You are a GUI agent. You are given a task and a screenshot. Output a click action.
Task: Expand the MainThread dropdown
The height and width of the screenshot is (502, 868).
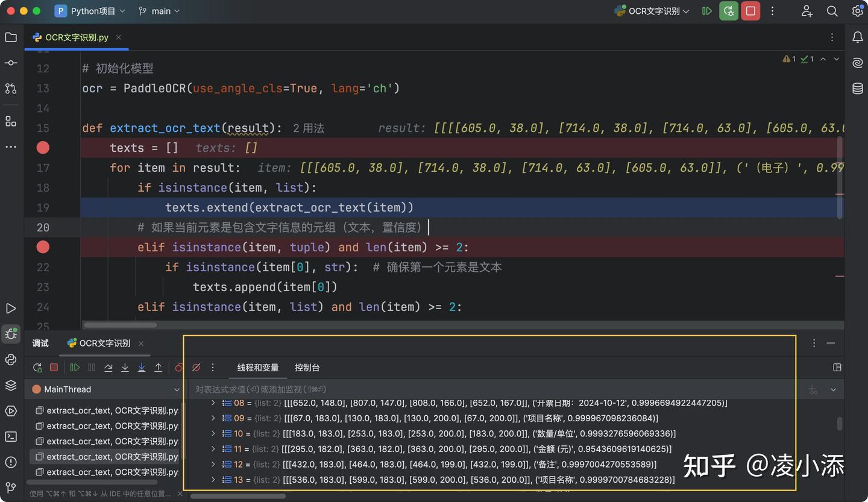[x=177, y=389]
